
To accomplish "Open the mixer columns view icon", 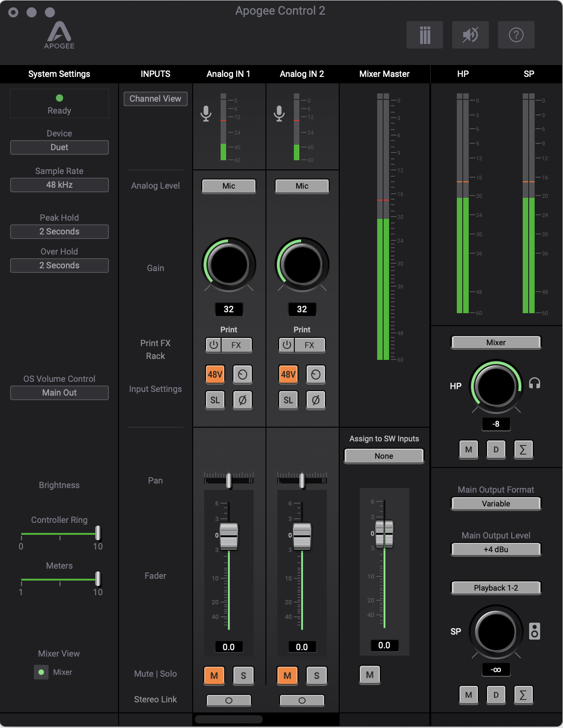I will (x=424, y=35).
